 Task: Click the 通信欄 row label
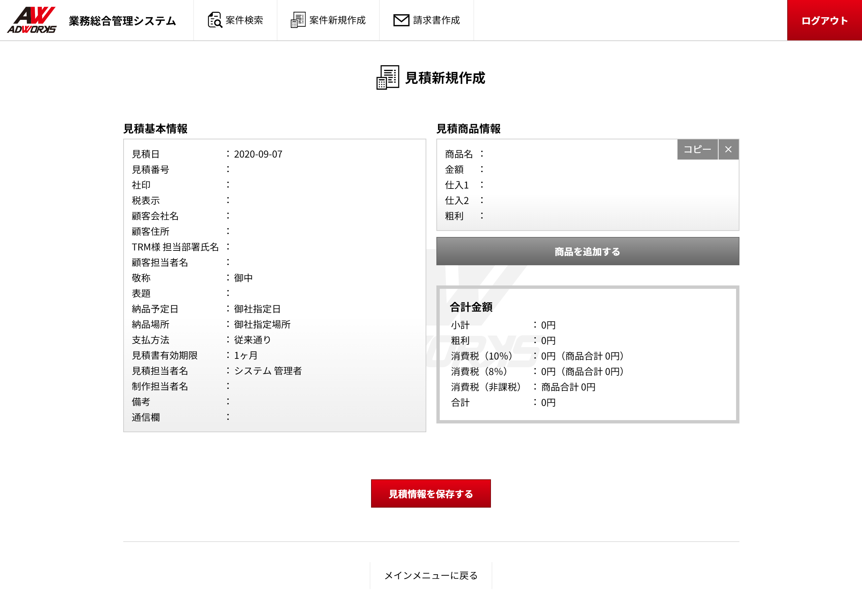tap(146, 417)
